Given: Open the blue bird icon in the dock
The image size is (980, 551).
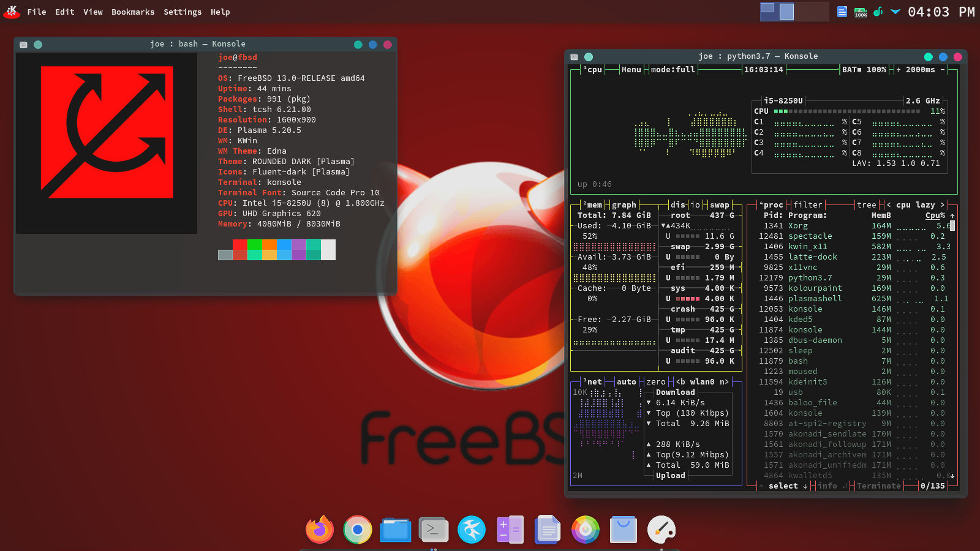Looking at the screenshot, I should click(x=472, y=530).
